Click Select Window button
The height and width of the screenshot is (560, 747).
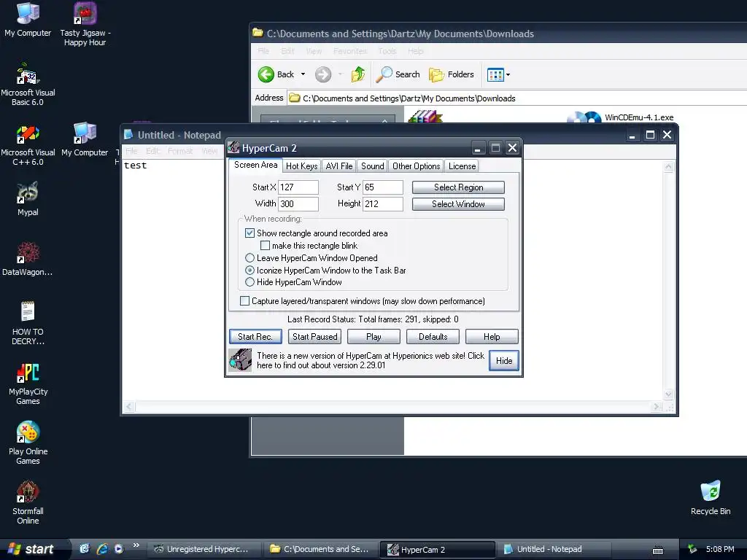[x=458, y=204]
